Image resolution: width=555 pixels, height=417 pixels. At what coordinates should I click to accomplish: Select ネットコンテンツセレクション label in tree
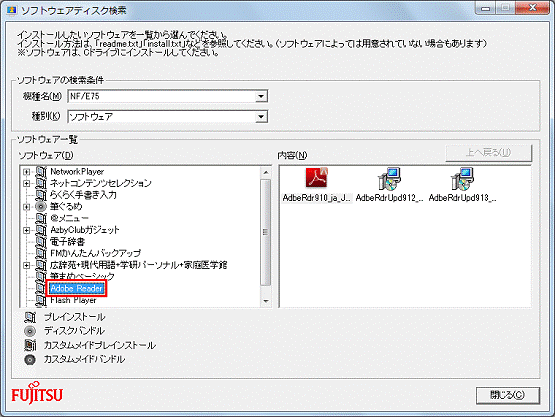pos(101,183)
